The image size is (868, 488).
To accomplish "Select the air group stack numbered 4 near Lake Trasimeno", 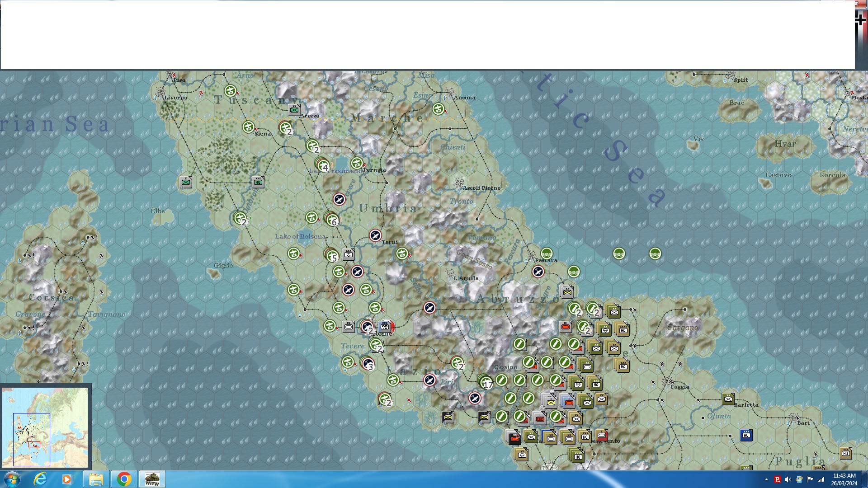I will pyautogui.click(x=323, y=165).
